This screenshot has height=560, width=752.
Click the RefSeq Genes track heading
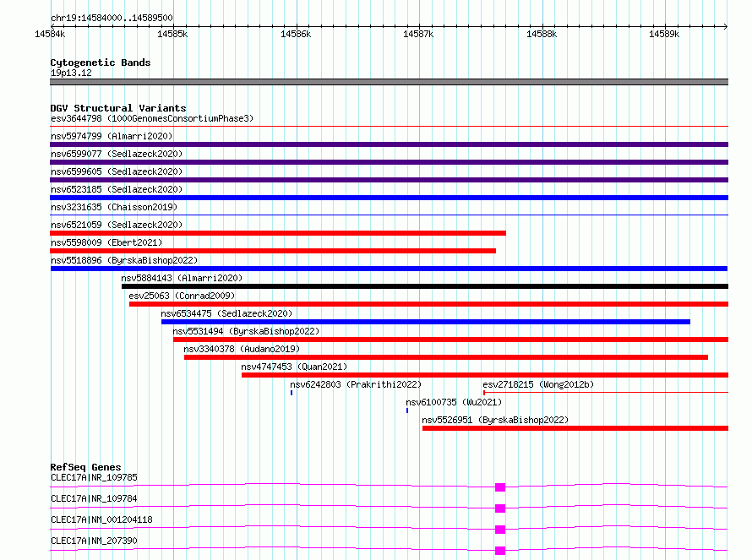click(86, 467)
